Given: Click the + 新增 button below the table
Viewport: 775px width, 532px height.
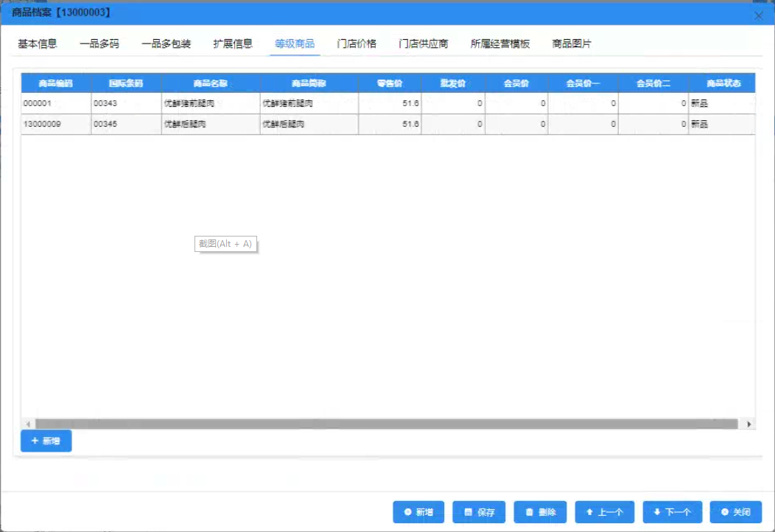Looking at the screenshot, I should point(46,441).
